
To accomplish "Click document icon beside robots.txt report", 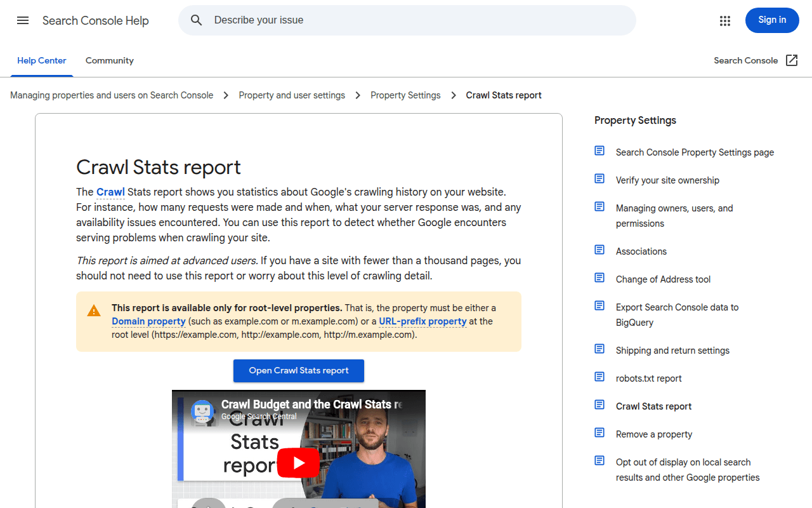I will [x=599, y=377].
